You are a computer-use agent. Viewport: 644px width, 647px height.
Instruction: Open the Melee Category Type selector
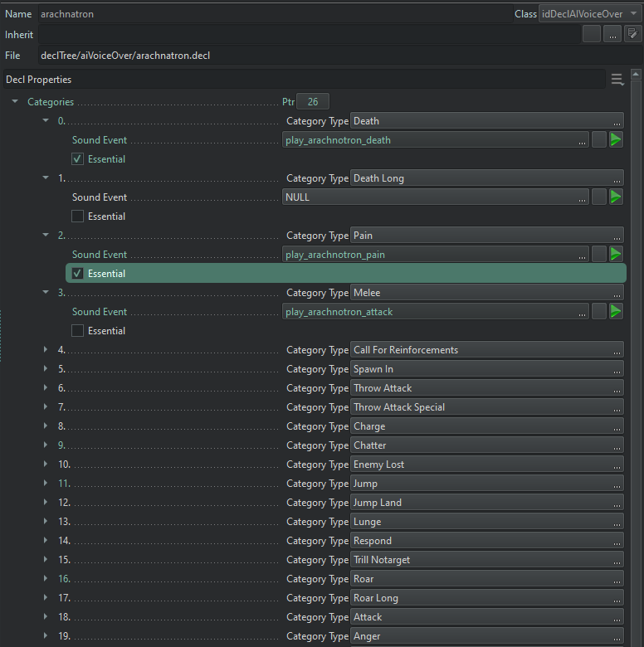coord(486,293)
